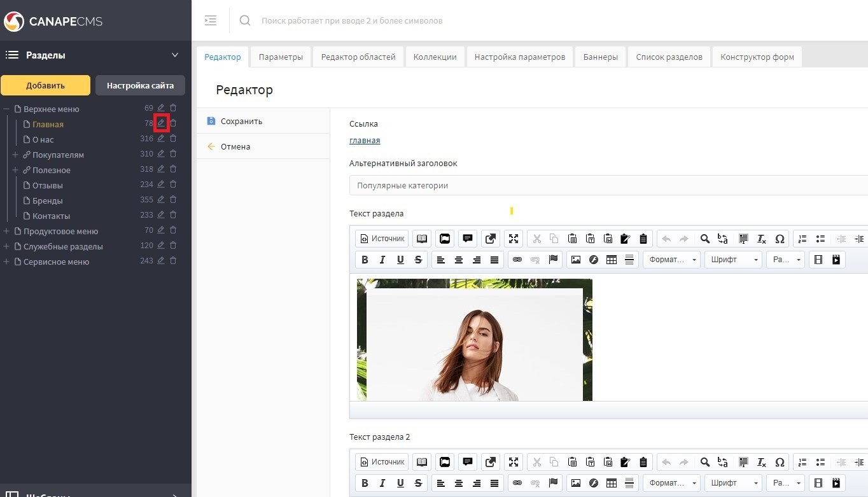Follow the главная link under Ссылка

click(365, 141)
